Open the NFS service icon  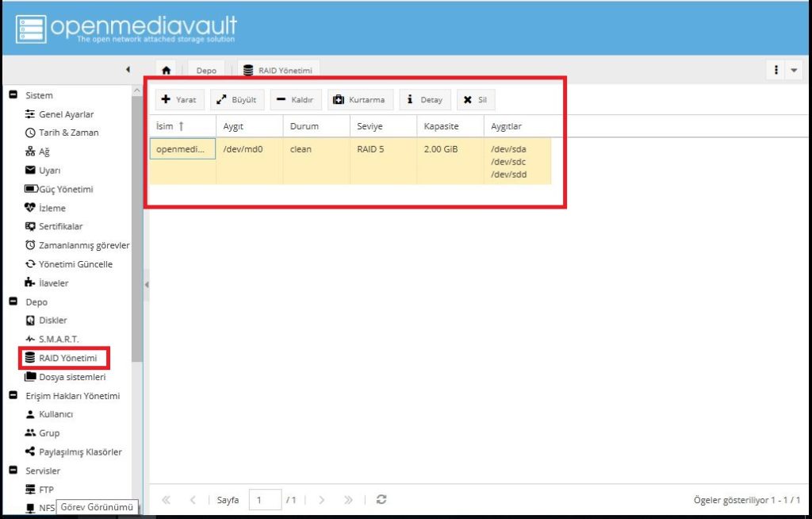pos(30,508)
